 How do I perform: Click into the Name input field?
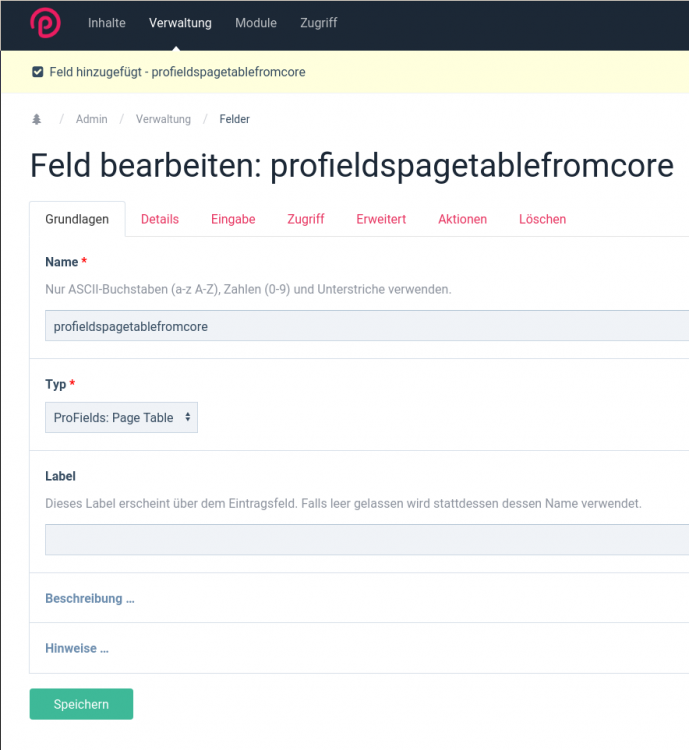[x=366, y=326]
